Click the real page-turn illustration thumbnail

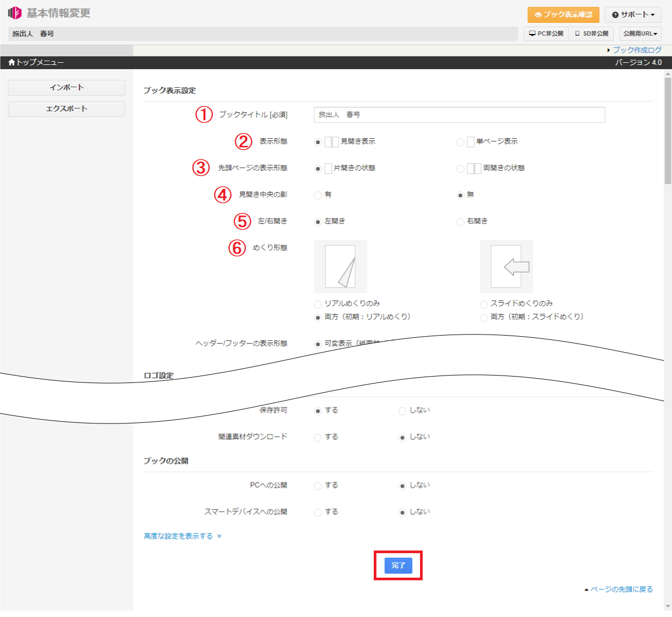[x=340, y=266]
